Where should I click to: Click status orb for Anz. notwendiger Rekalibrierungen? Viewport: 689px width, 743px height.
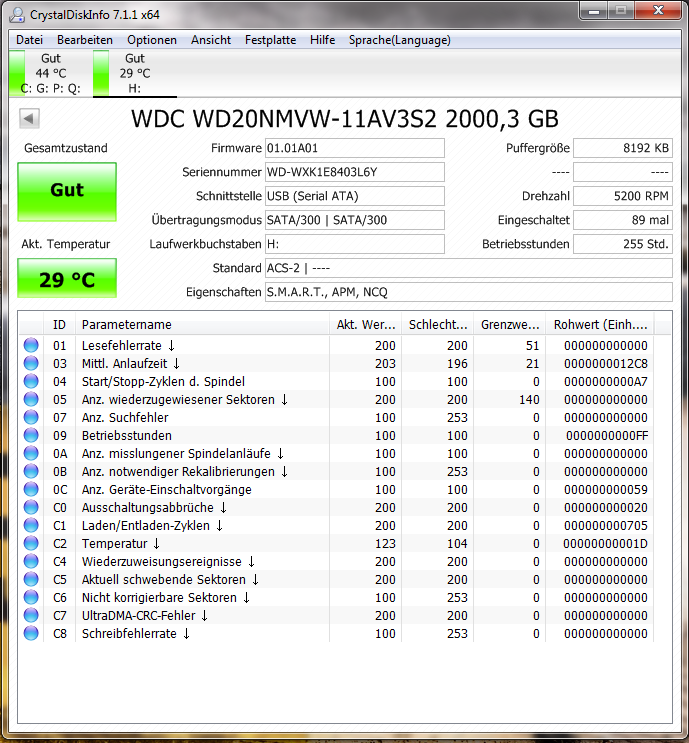point(31,471)
